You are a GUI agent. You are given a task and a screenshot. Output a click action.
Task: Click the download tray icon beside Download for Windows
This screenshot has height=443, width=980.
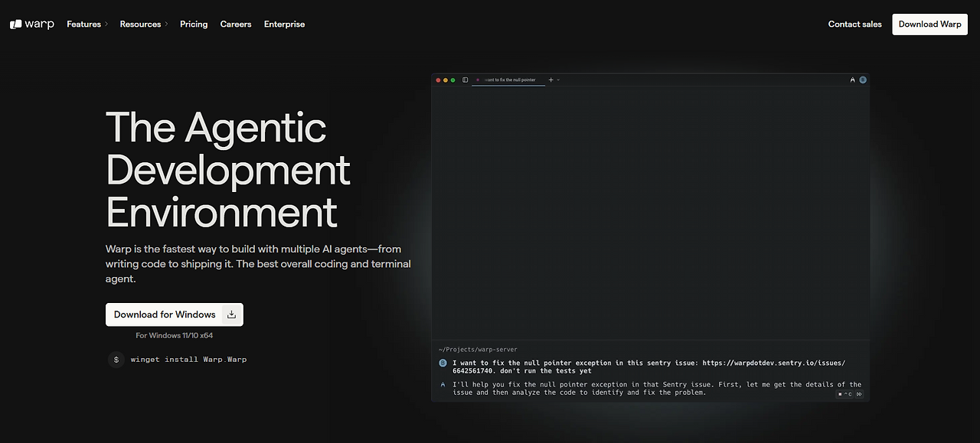232,314
